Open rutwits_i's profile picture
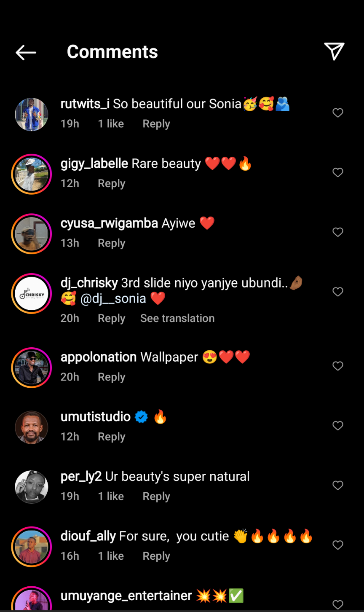 tap(32, 115)
